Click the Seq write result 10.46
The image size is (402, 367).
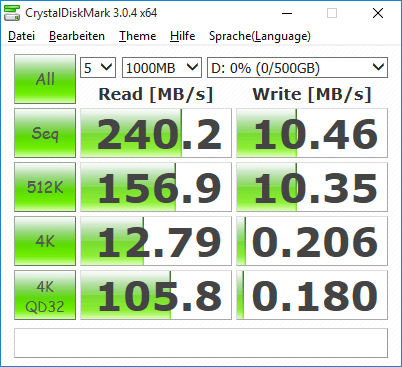tap(312, 133)
